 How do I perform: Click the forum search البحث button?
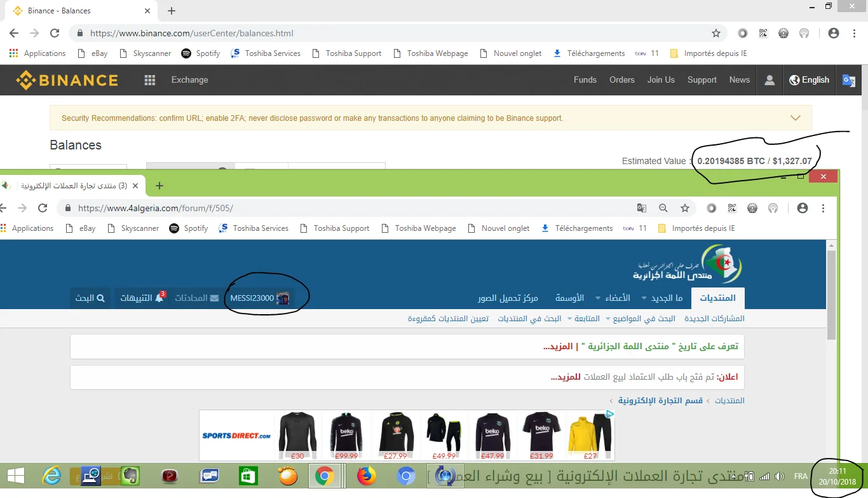(x=90, y=298)
